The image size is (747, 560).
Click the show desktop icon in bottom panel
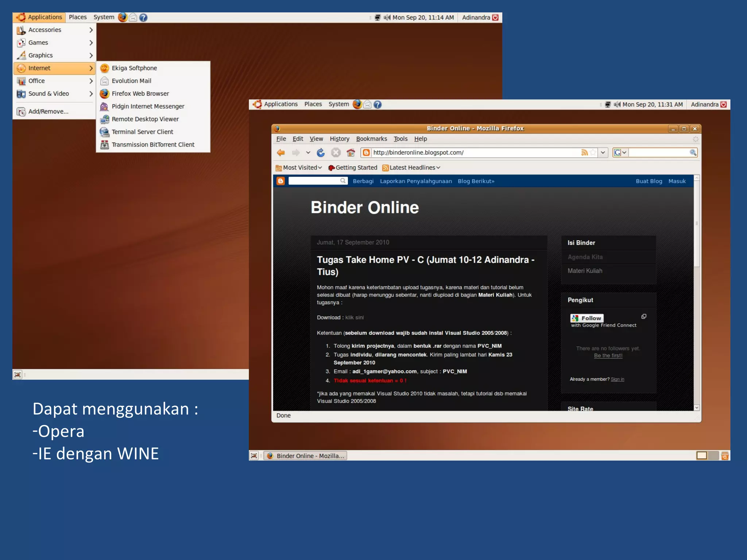[x=254, y=456]
